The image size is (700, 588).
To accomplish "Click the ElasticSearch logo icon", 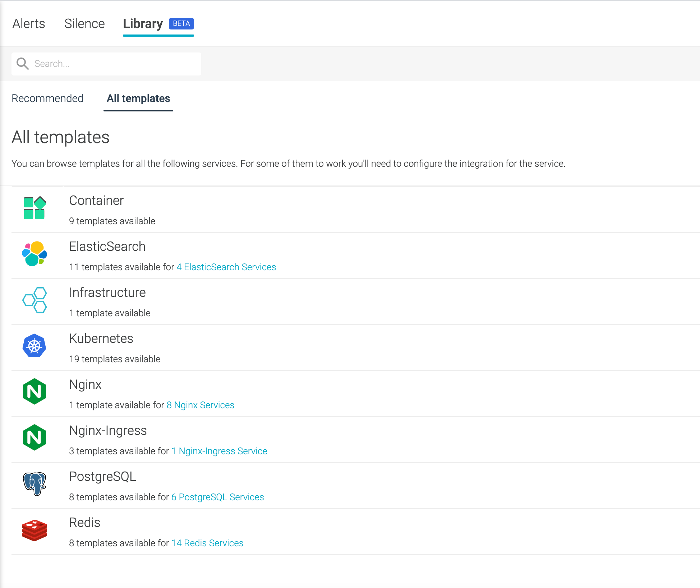I will click(x=34, y=254).
